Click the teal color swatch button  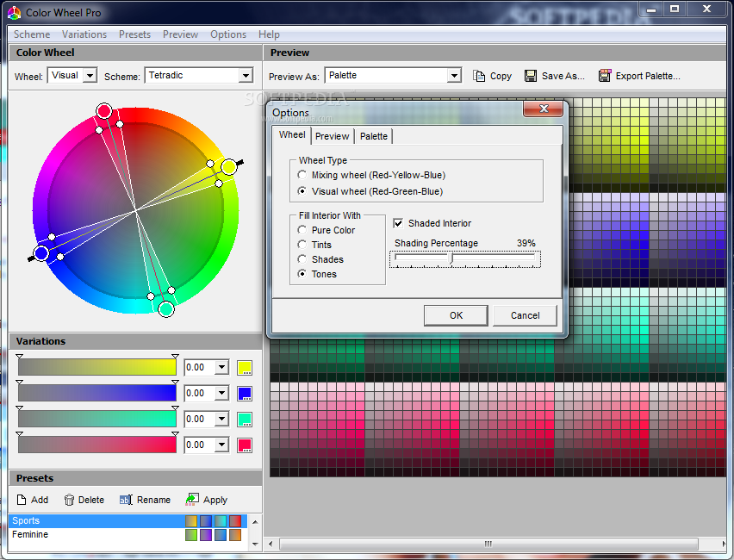click(x=245, y=419)
